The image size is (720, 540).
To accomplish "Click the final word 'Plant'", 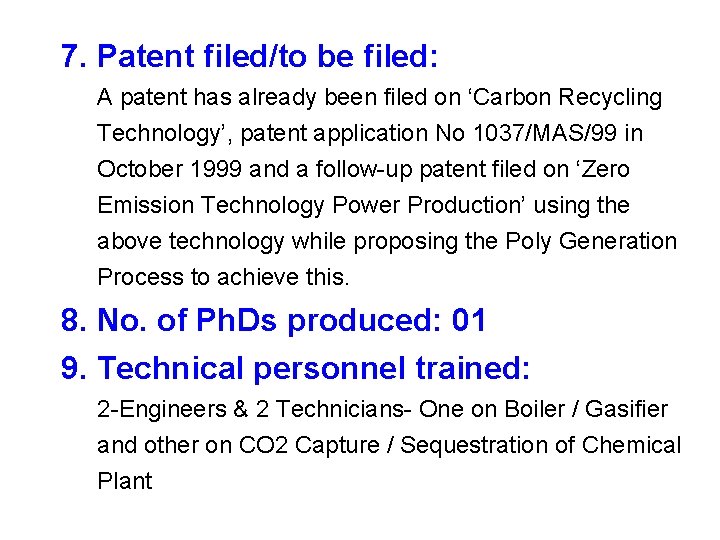I will [x=125, y=481].
